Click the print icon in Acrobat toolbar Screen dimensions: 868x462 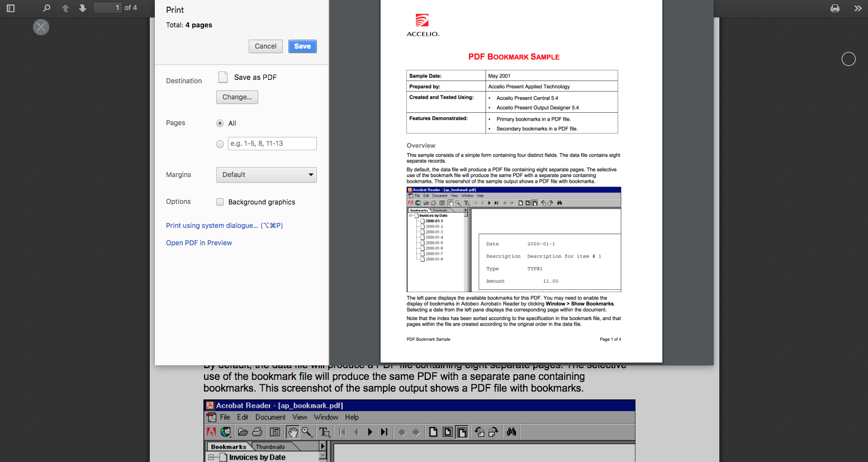257,432
